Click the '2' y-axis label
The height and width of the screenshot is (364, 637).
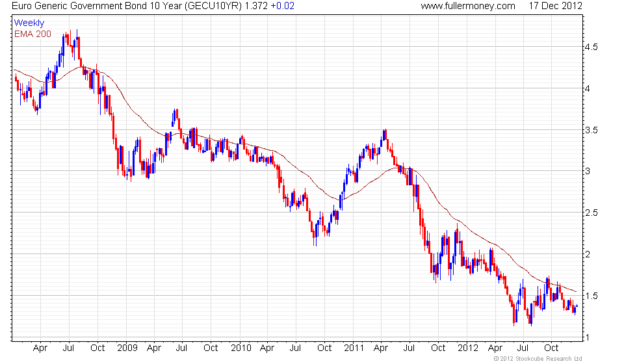click(x=588, y=254)
